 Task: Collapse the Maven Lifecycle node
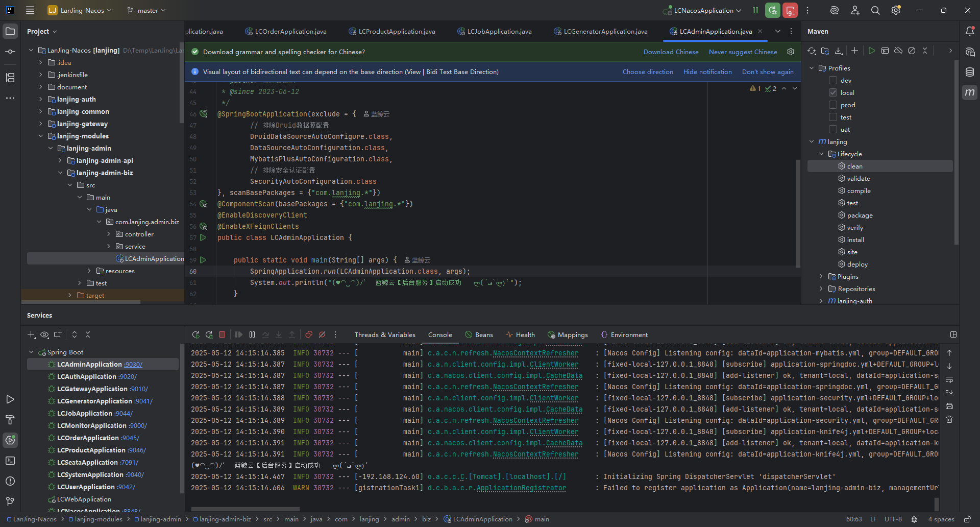[821, 154]
